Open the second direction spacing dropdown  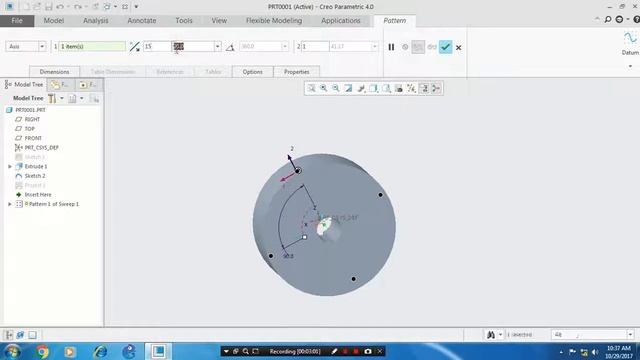point(374,47)
